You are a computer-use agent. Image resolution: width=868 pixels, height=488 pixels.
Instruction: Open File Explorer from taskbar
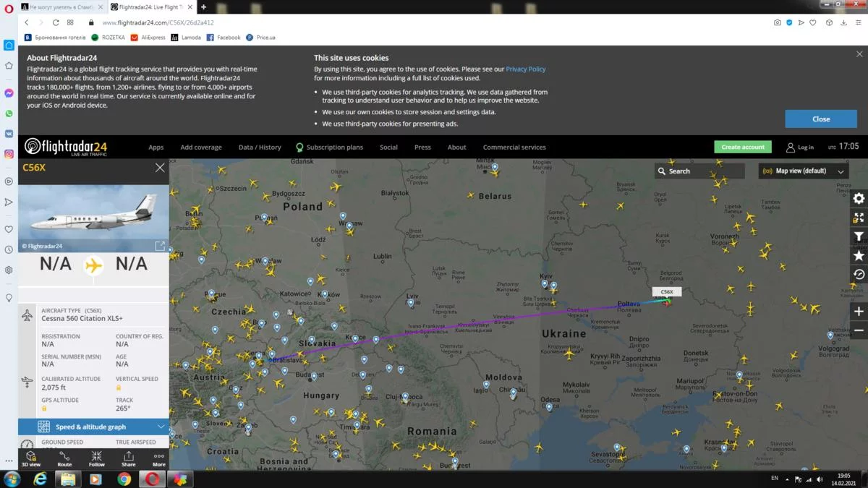coord(68,479)
